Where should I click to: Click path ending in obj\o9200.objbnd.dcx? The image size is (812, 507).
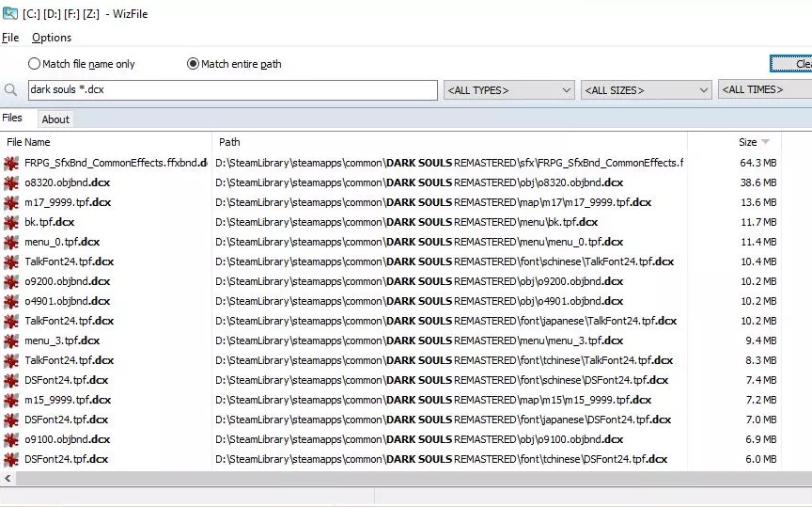click(419, 281)
